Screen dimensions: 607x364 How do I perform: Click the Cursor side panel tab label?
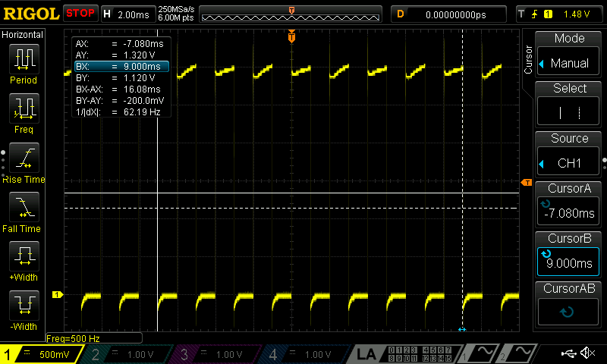(528, 60)
